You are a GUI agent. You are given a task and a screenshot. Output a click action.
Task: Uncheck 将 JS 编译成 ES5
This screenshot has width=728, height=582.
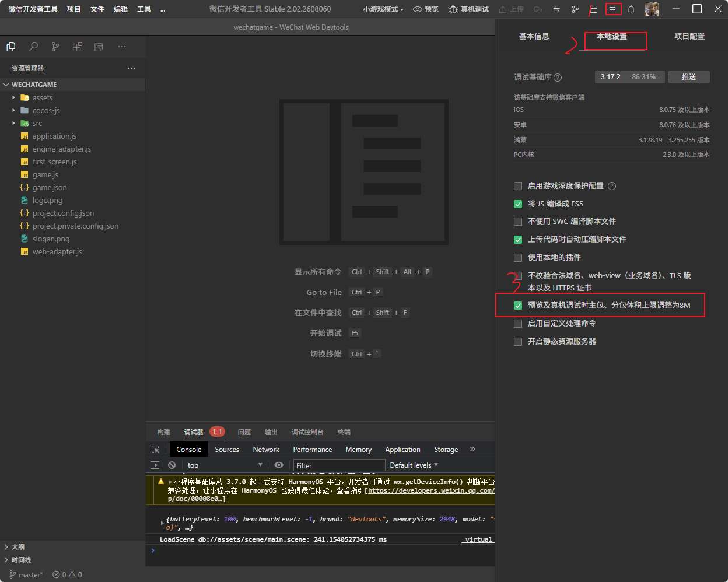(518, 204)
